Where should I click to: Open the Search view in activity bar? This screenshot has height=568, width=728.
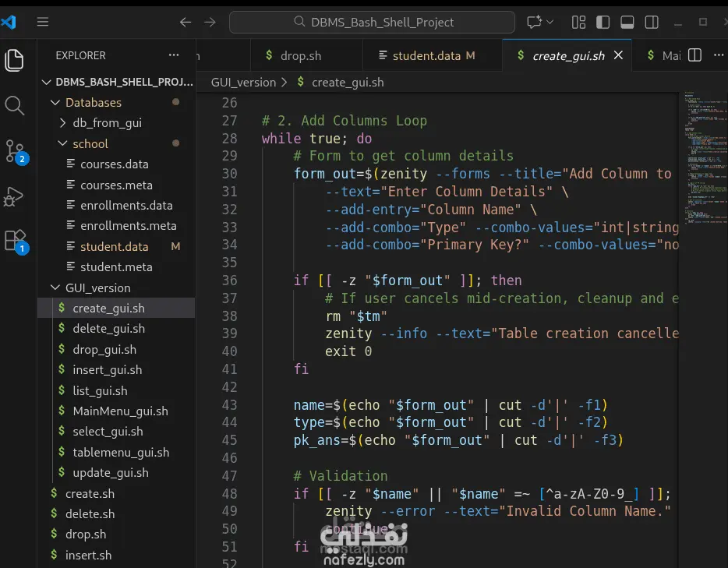pyautogui.click(x=15, y=105)
